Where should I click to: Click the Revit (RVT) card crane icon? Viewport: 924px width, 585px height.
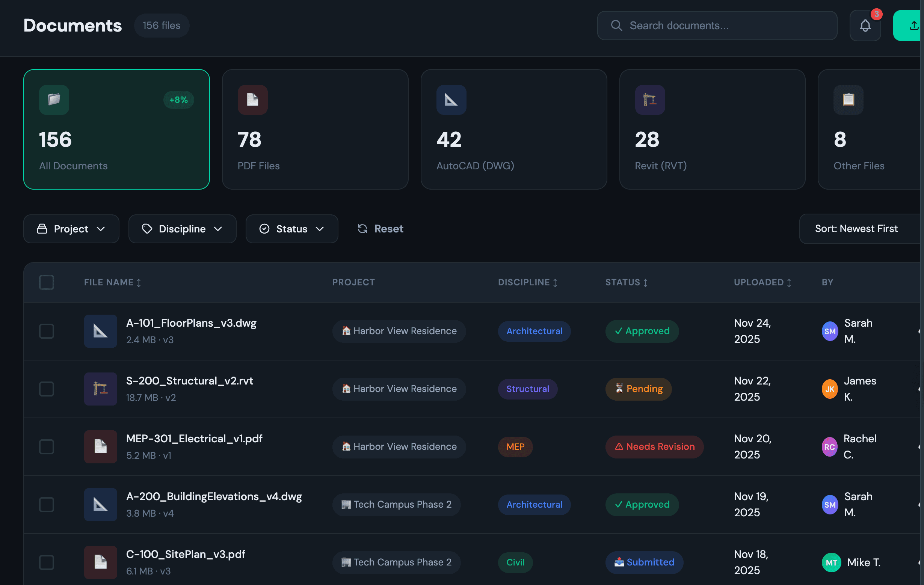pyautogui.click(x=650, y=100)
